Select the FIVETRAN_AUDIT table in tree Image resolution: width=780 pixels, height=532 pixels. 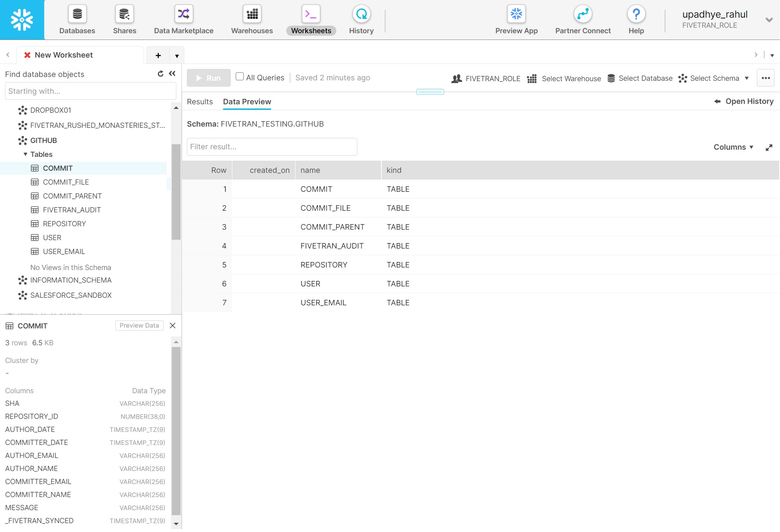72,210
